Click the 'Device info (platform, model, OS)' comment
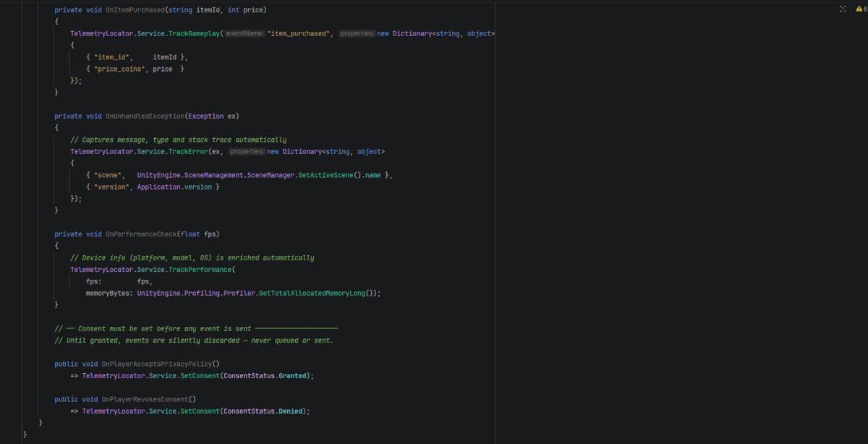 [x=192, y=257]
